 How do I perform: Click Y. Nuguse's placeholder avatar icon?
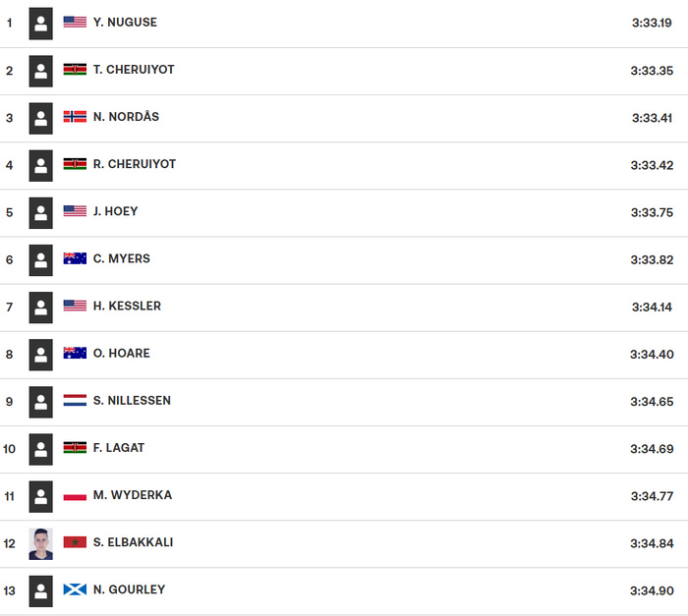[40, 23]
